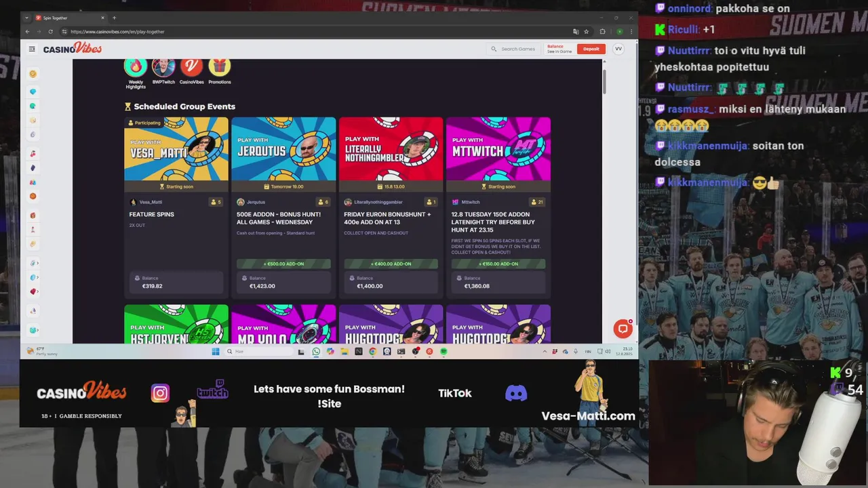This screenshot has width=868, height=488.
Task: Expand the red gem sidebar item chevron
Action: [x=37, y=291]
